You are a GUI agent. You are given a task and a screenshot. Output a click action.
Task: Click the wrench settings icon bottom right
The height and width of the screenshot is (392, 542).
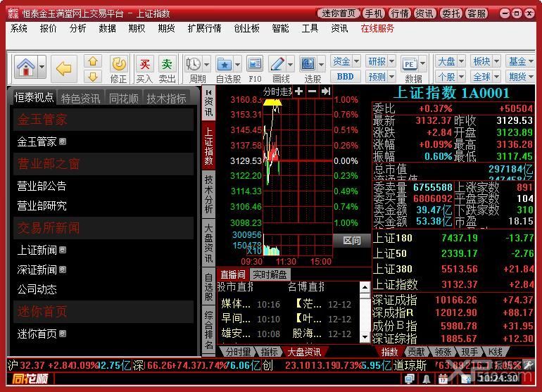click(x=527, y=365)
